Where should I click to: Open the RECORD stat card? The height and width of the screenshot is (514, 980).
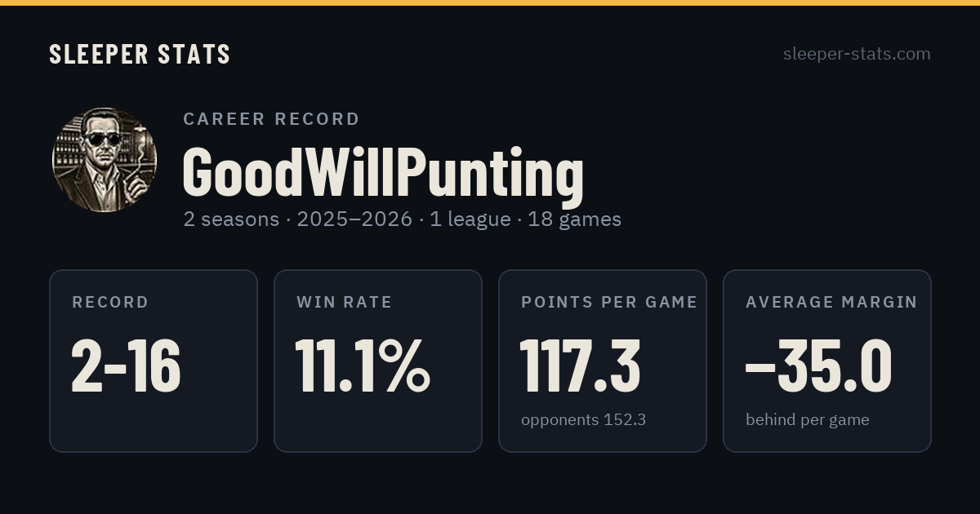coord(154,361)
